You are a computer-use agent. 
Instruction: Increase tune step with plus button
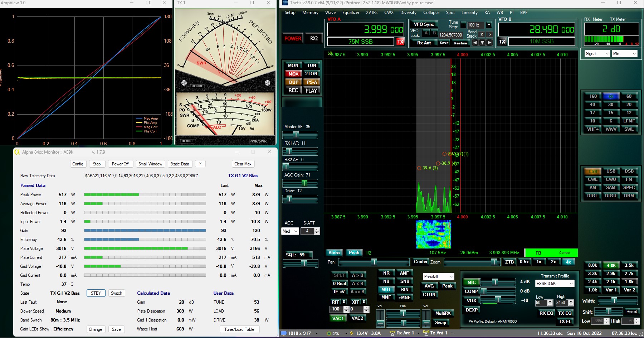coord(489,25)
